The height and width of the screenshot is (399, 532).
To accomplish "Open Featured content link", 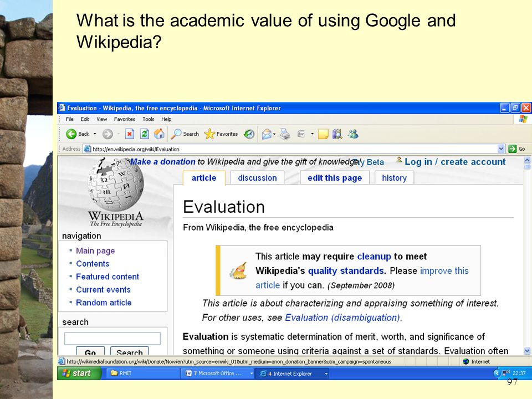I will (108, 277).
